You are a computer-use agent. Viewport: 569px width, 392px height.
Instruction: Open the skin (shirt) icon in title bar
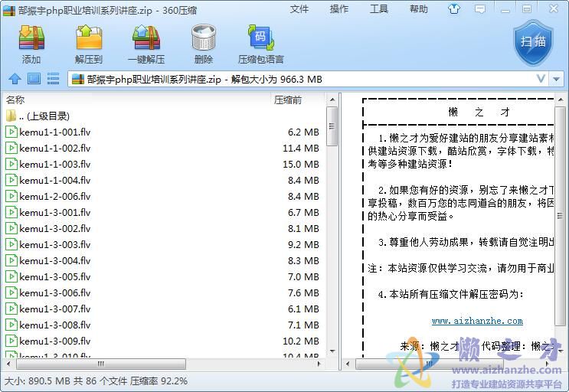click(454, 8)
